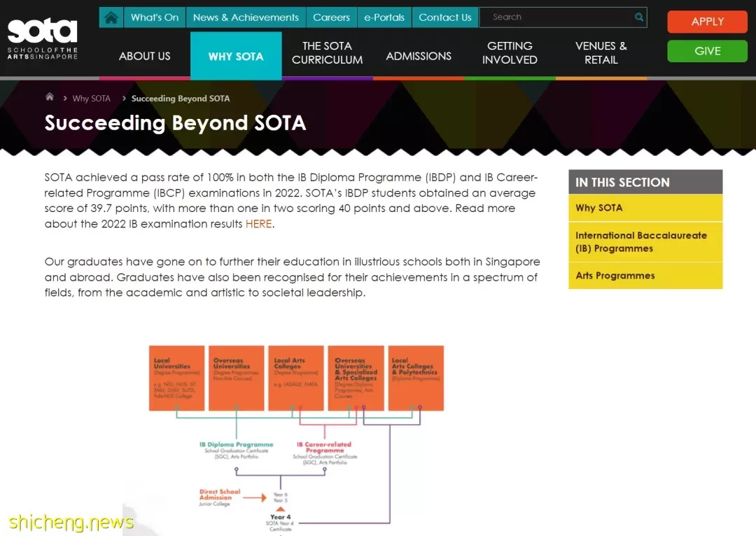Viewport: 756px width, 536px height.
Task: Open News & Achievements page
Action: click(246, 17)
